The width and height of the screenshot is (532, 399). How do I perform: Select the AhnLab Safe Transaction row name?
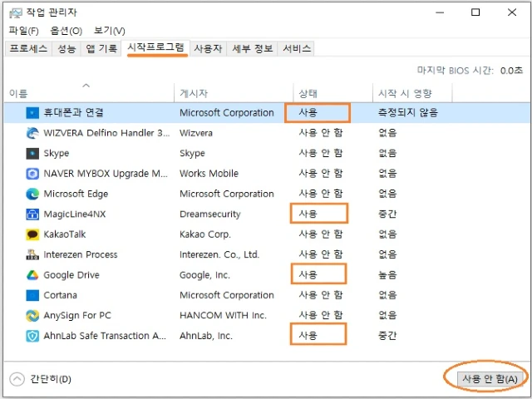point(105,336)
